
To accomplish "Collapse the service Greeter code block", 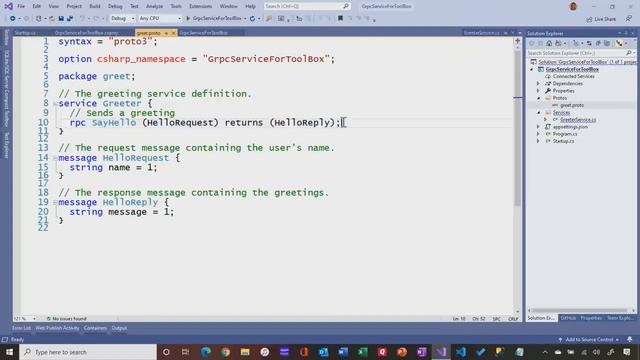I will (55, 103).
